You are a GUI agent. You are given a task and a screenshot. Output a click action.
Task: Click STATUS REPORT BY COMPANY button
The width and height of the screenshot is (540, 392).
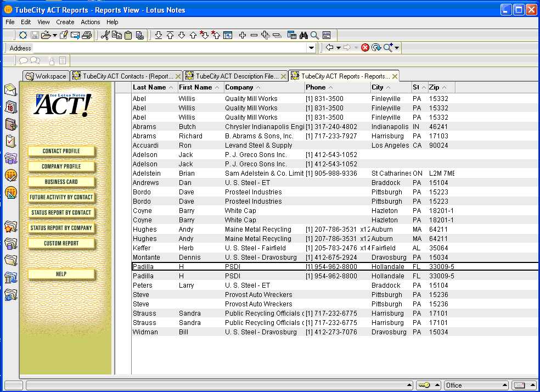click(x=61, y=228)
